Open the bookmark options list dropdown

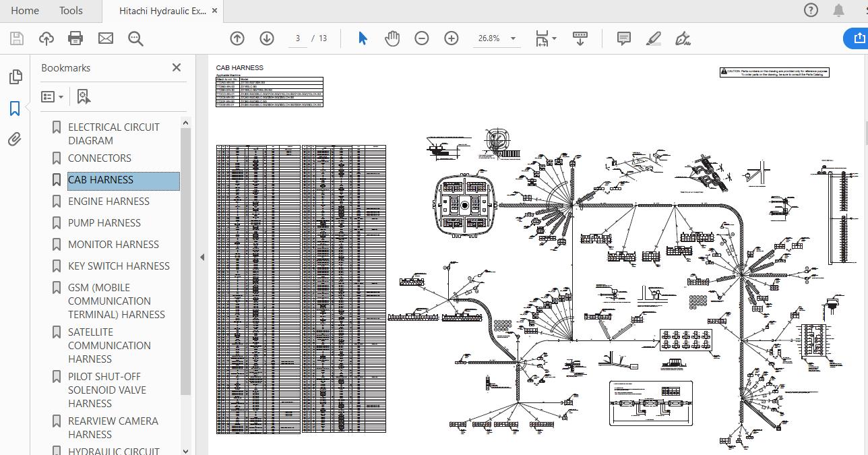[52, 97]
